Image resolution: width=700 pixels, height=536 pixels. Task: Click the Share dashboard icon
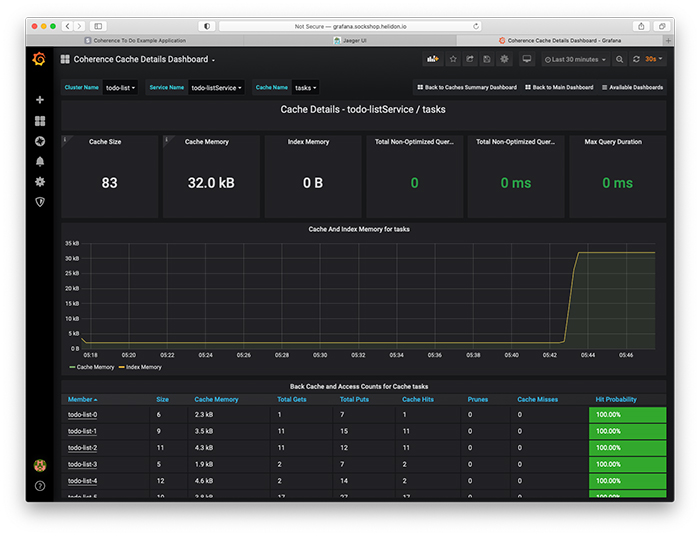tap(470, 59)
